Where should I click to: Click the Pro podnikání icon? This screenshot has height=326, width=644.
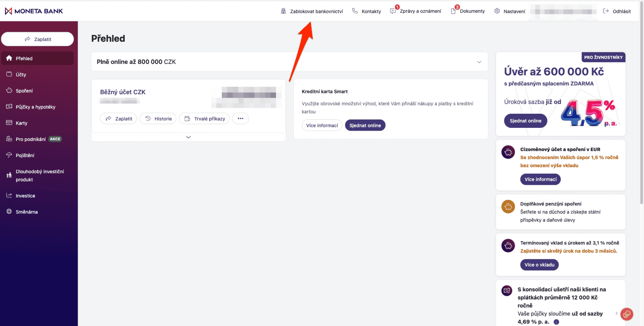tap(9, 139)
